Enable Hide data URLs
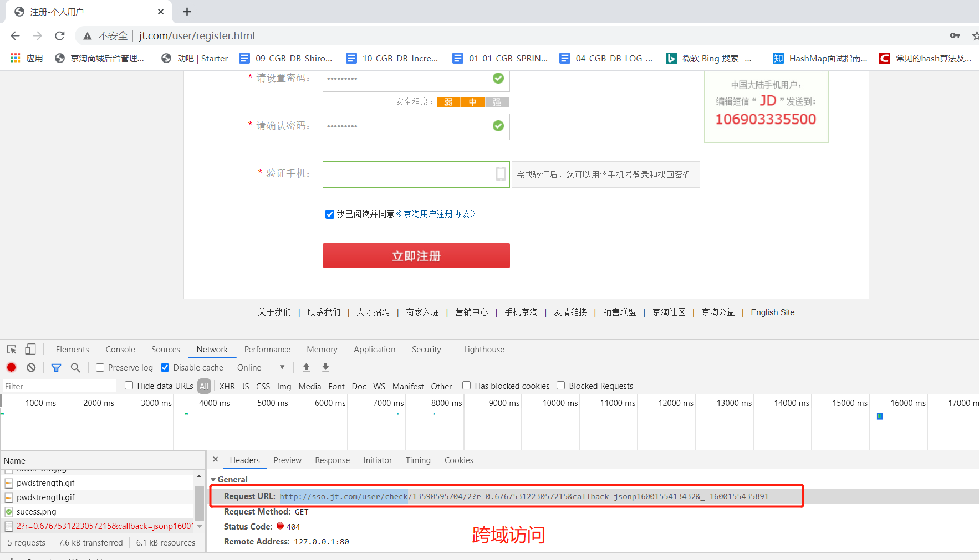 [129, 386]
